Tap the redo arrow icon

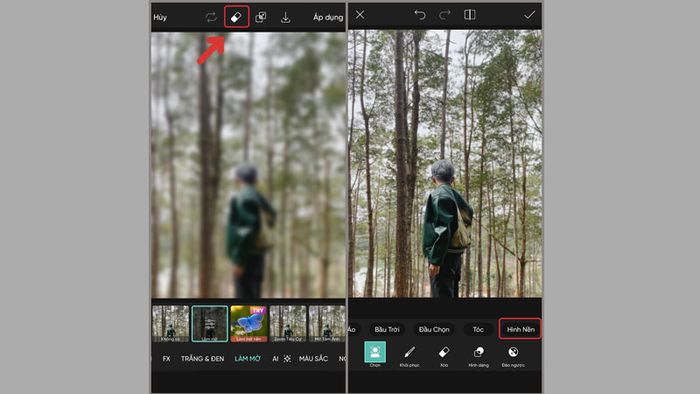click(x=445, y=15)
